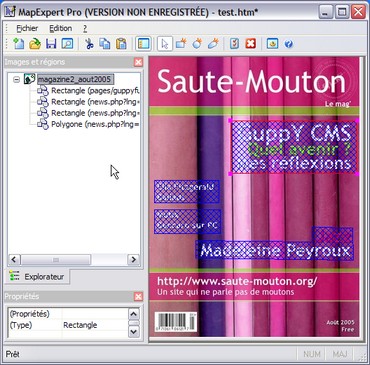Close the Images et régions panel
Screen dimensions: 370x365
pos(138,62)
